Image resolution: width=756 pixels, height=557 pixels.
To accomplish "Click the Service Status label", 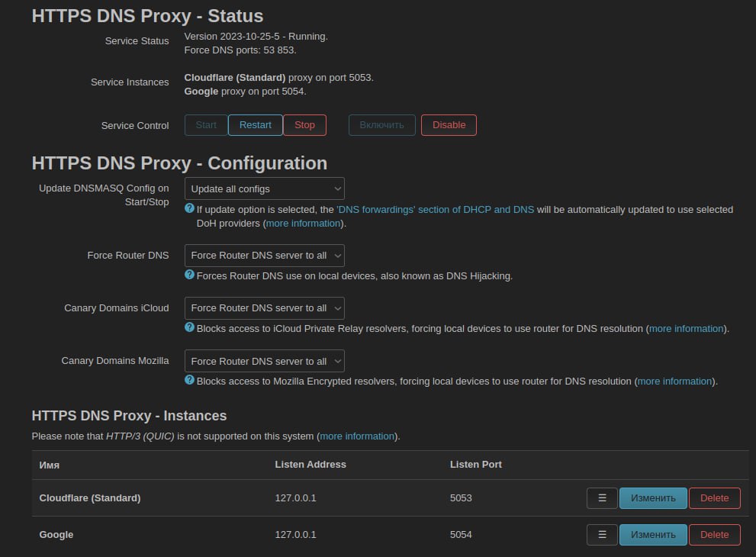I will click(137, 41).
